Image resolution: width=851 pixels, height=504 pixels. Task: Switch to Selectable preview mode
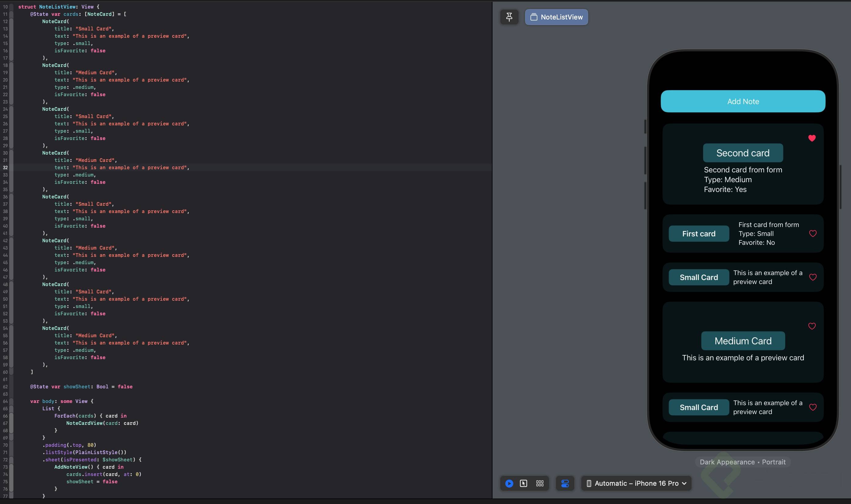[x=523, y=483]
